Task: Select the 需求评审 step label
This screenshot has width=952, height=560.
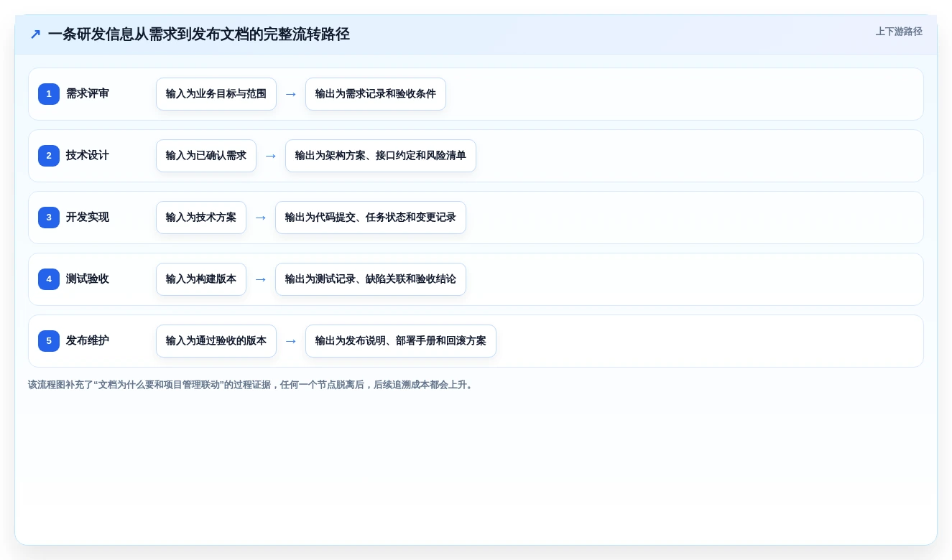Action: click(88, 94)
